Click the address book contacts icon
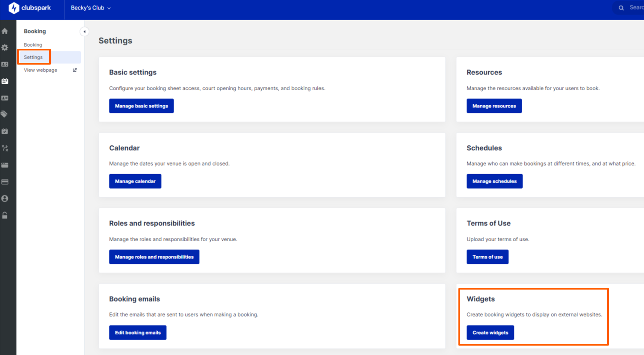Viewport: 644px width, 355px height. point(4,64)
